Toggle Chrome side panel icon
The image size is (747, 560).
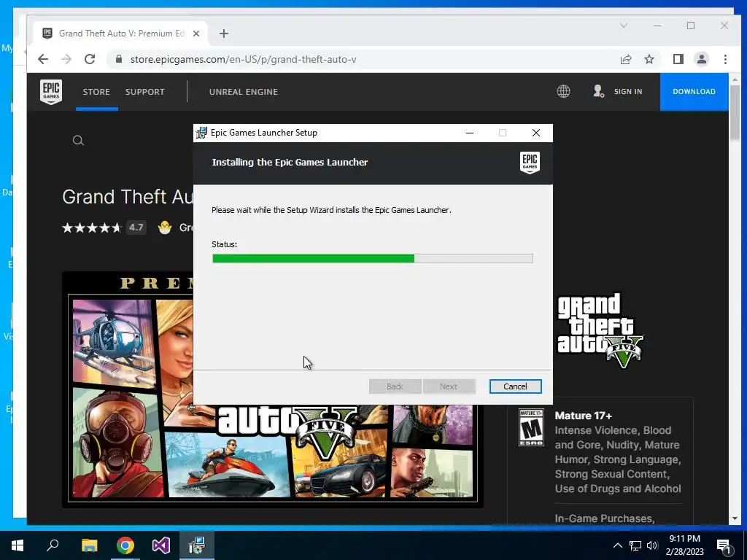(x=678, y=59)
